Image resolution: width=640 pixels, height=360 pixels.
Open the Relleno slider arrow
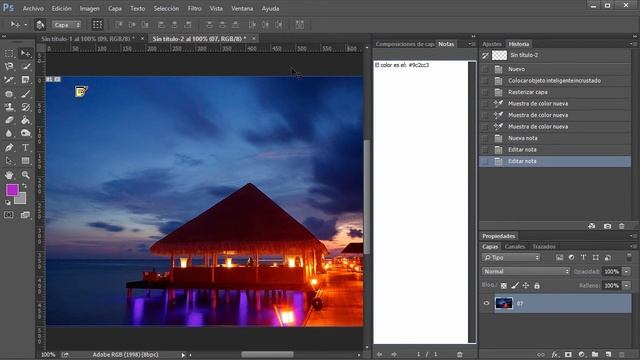627,286
